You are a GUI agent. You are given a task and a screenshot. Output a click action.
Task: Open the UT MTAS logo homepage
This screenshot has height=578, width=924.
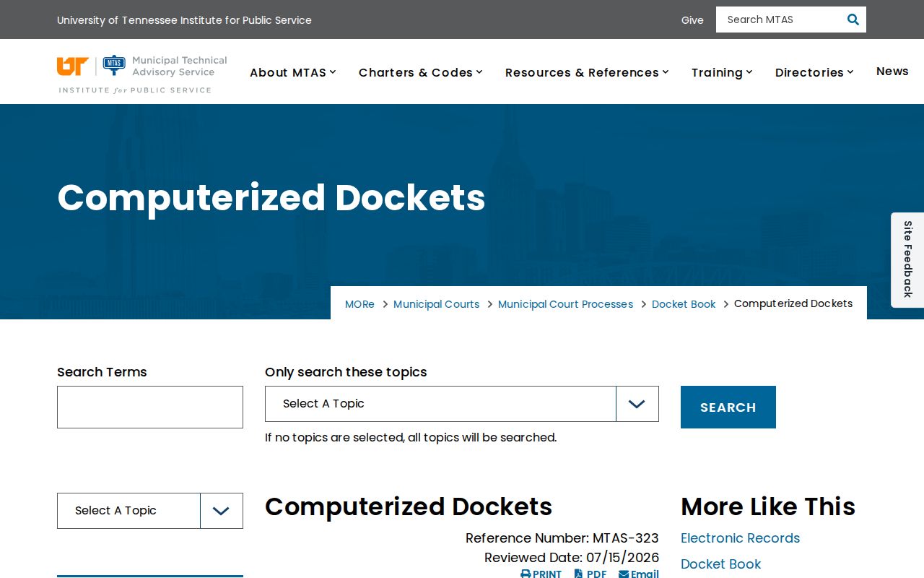pyautogui.click(x=142, y=74)
